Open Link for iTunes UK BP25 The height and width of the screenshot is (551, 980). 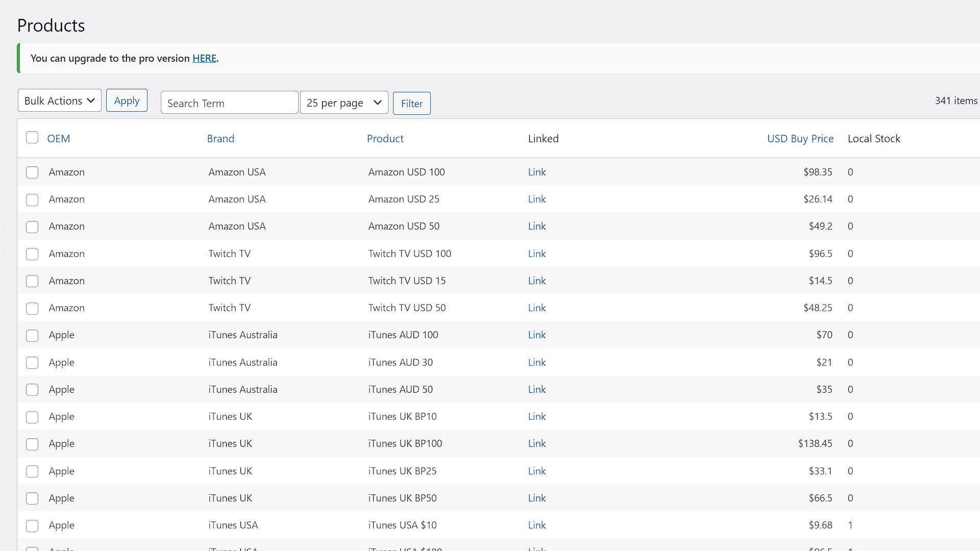coord(536,471)
